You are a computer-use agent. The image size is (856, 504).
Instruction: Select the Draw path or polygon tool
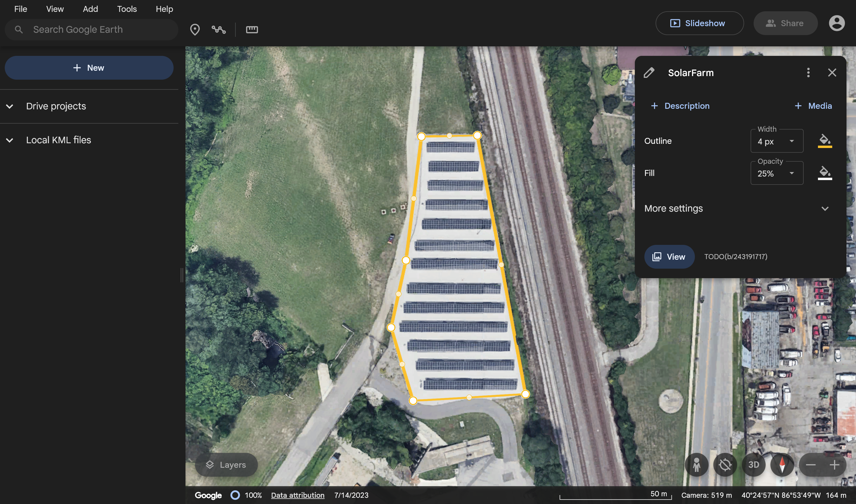218,29
